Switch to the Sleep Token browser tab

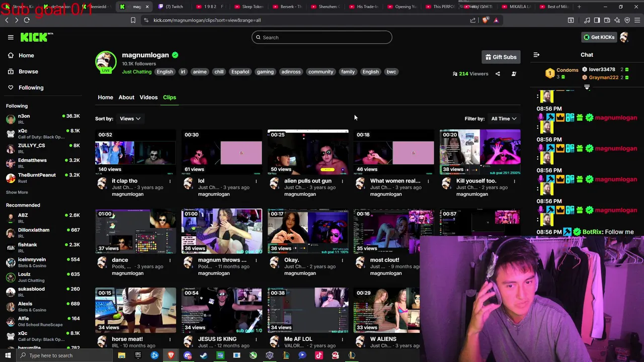[x=249, y=7]
